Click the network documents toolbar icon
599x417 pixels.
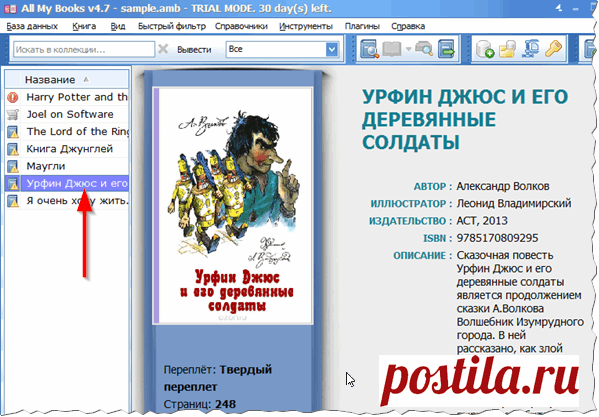coord(531,49)
